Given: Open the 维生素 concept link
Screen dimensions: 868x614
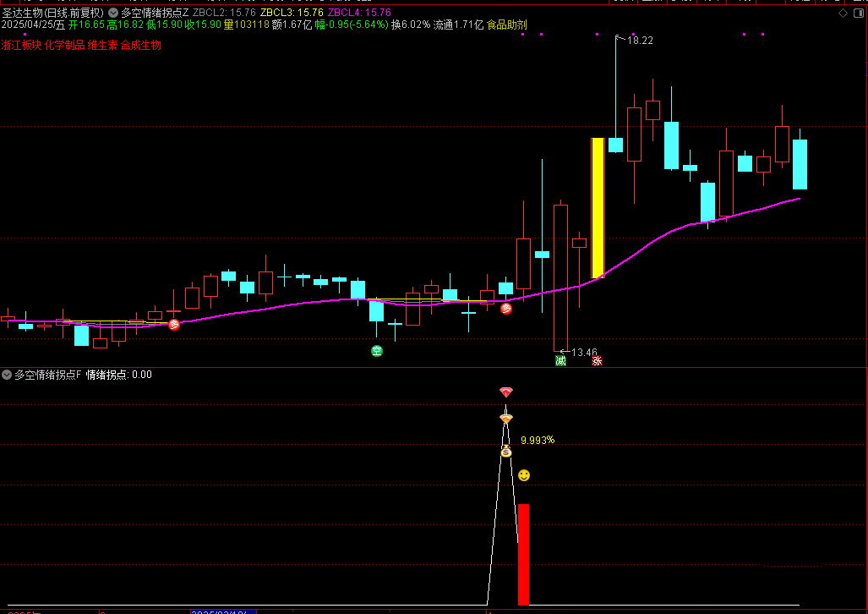Looking at the screenshot, I should [102, 45].
